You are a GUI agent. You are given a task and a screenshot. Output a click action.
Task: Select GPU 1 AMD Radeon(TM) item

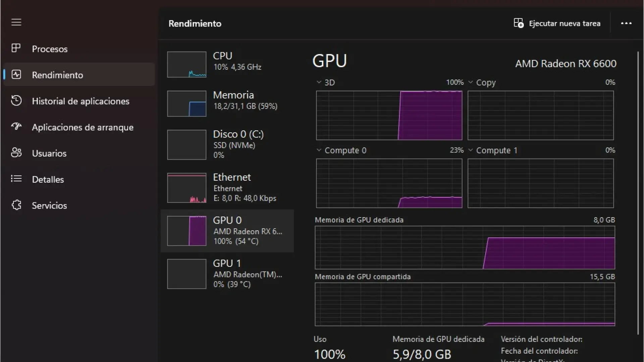(x=228, y=274)
